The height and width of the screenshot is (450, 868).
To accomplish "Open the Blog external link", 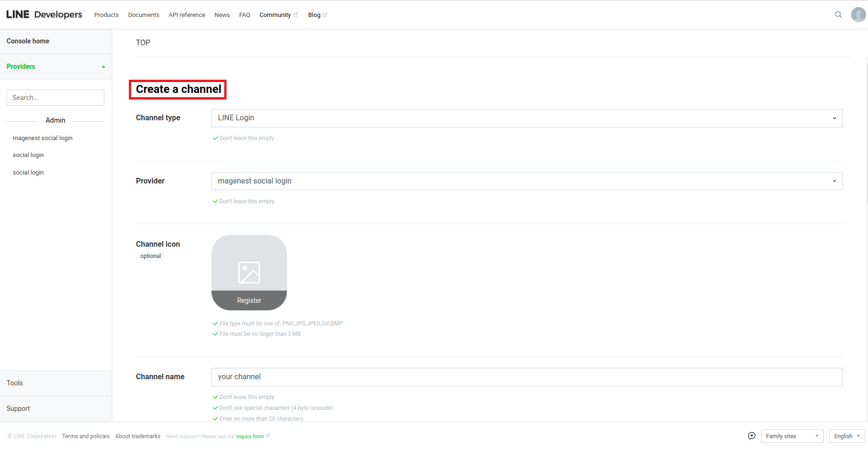I will tap(318, 15).
